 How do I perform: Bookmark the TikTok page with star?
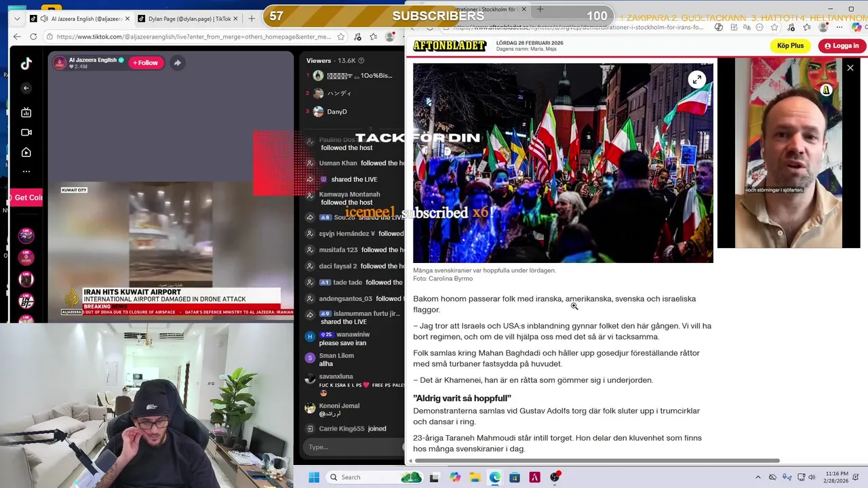(341, 37)
